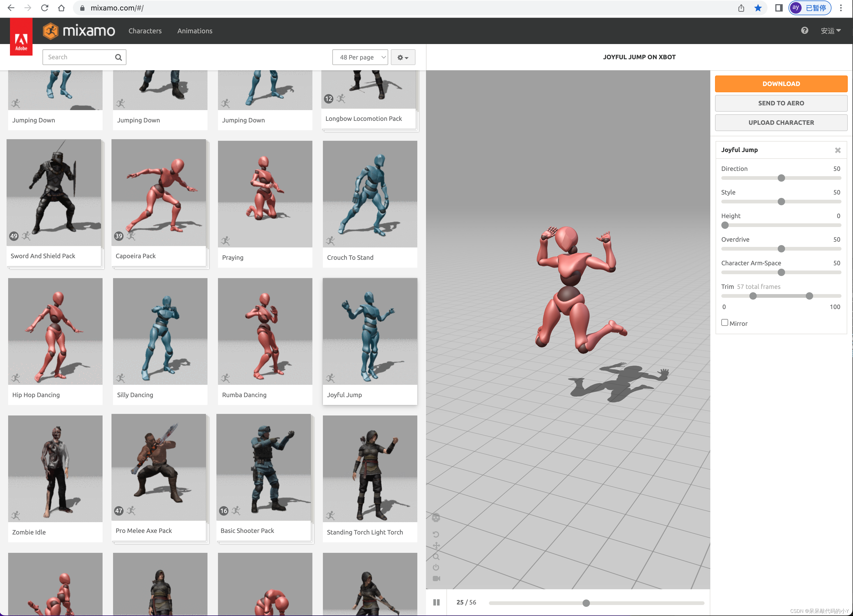
Task: Click the running figure icon on Joyful Jump
Action: 330,378
